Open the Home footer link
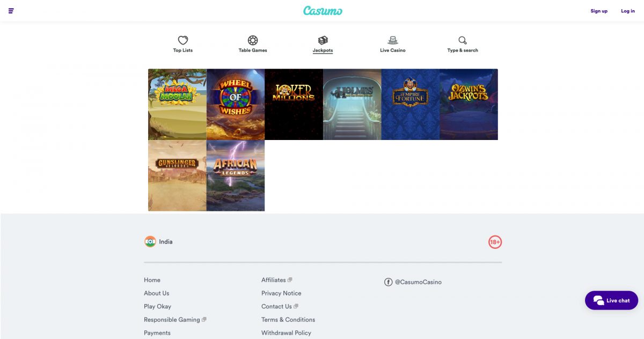The image size is (644, 339). click(152, 280)
